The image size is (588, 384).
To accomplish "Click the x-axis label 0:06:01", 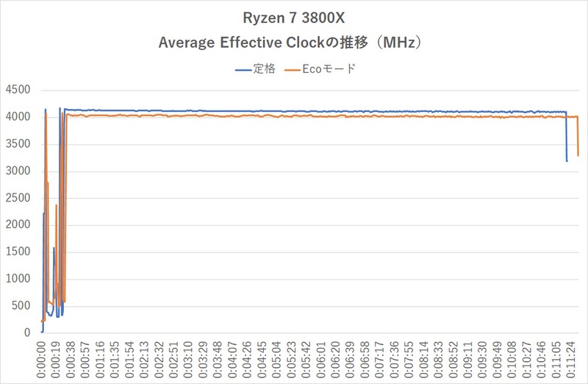I will coord(320,360).
